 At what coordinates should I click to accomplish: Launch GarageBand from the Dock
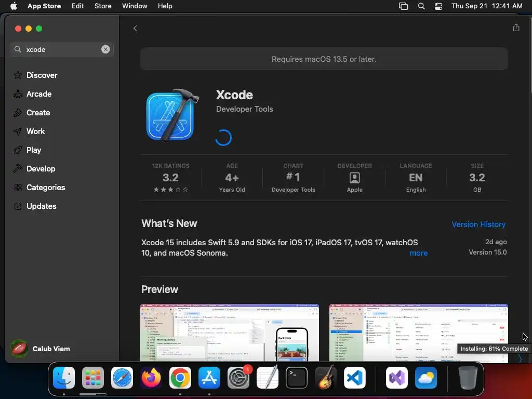click(326, 378)
